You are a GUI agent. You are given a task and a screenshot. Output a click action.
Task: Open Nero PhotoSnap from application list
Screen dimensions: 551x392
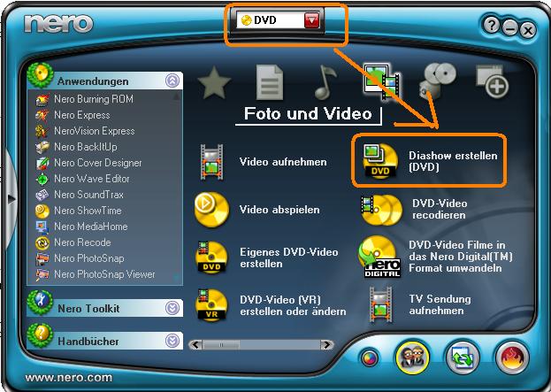pos(89,258)
